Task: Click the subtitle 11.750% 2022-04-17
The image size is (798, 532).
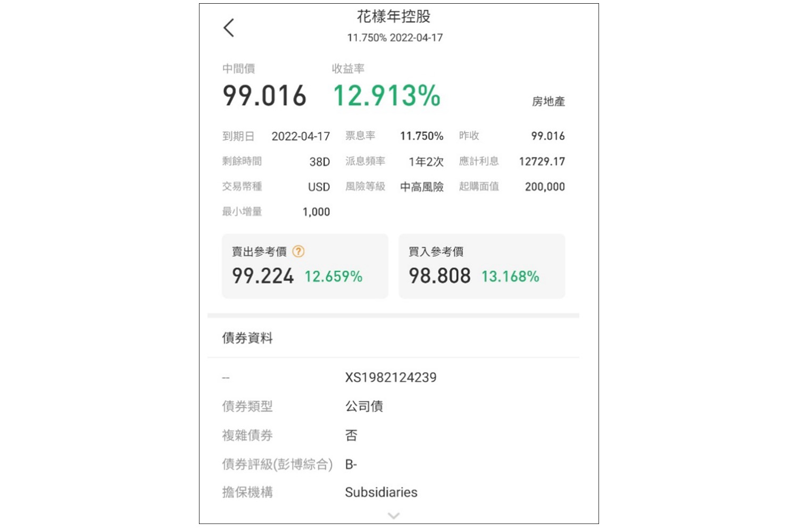Action: [x=395, y=38]
